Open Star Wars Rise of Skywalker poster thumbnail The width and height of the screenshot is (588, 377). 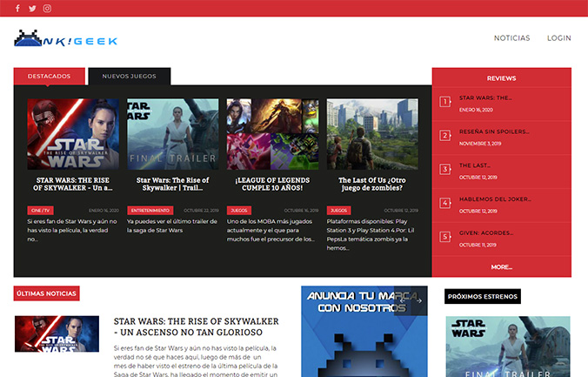pyautogui.click(x=73, y=134)
